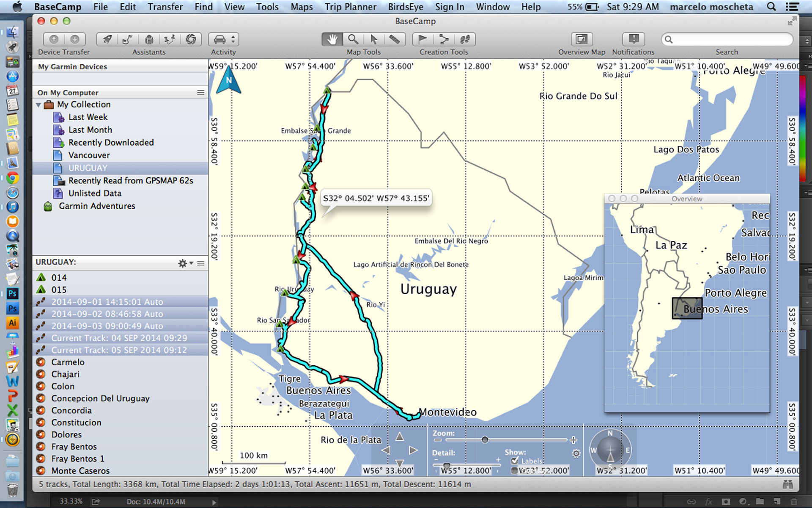Click the New Route creation tool
The width and height of the screenshot is (812, 508).
coord(444,39)
